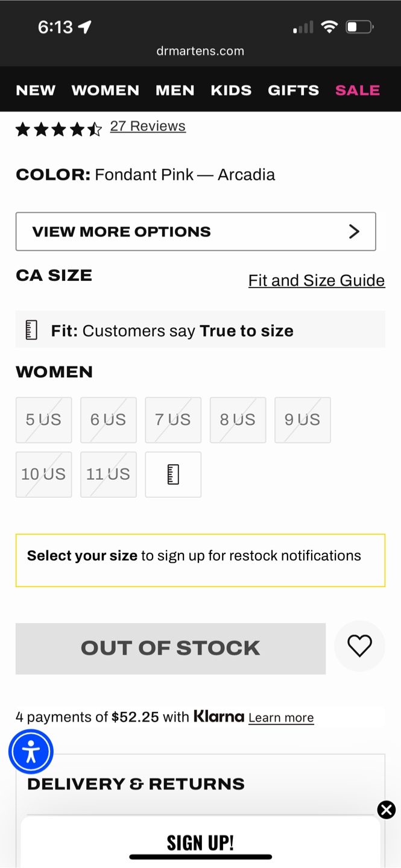This screenshot has height=868, width=401.
Task: Click the star rating icons
Action: tap(58, 128)
